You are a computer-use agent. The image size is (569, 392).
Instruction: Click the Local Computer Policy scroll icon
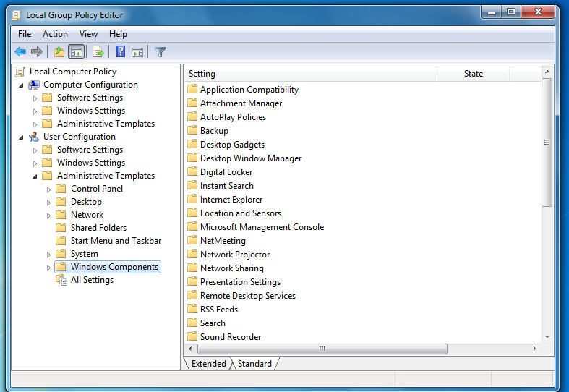pyautogui.click(x=20, y=72)
